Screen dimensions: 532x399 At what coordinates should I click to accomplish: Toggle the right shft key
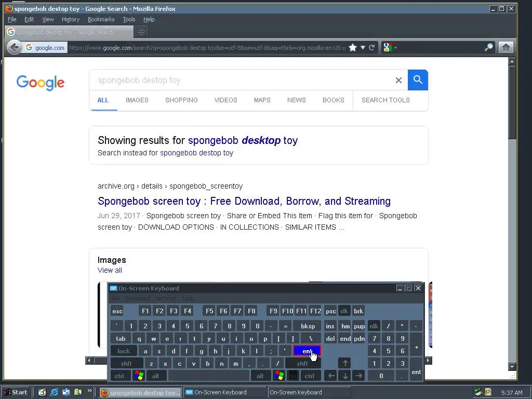tap(302, 363)
